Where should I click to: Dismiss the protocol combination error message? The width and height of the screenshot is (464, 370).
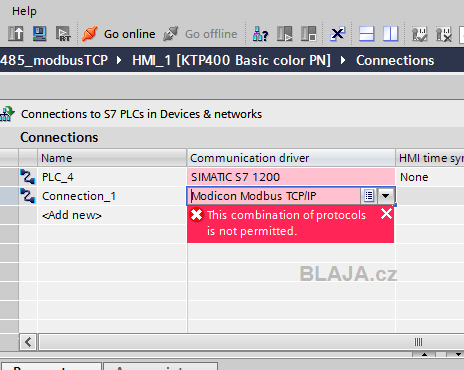386,214
